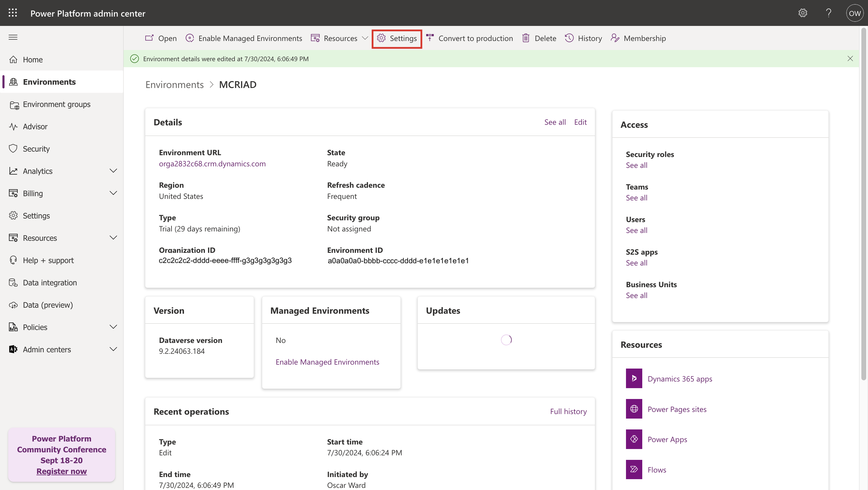The image size is (868, 490).
Task: Open Advisor in the sidebar
Action: pos(62,126)
